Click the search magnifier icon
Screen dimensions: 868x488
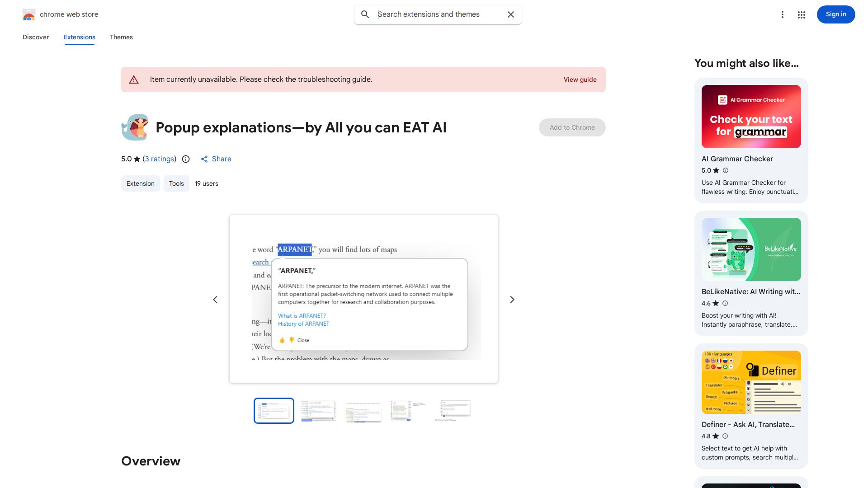pos(365,14)
